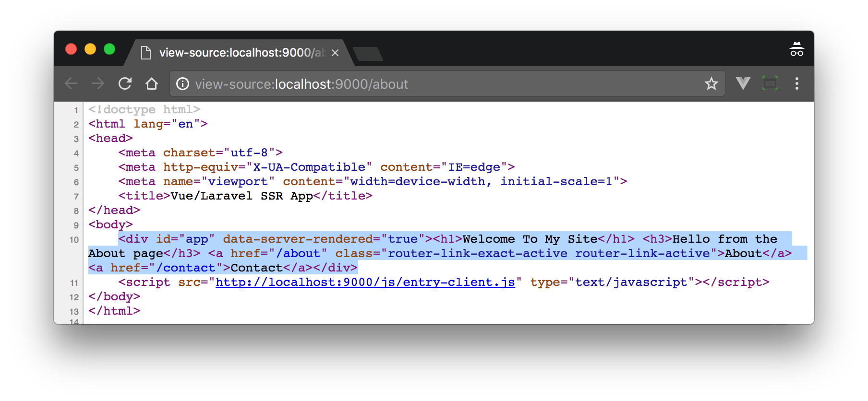The width and height of the screenshot is (868, 401).
Task: Click the closing '</html>' tag
Action: click(x=114, y=311)
